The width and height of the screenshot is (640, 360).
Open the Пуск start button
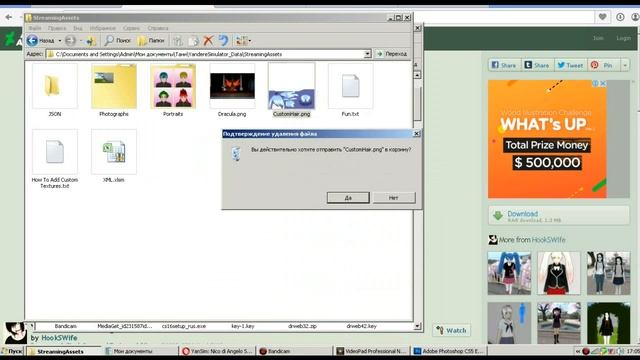[x=12, y=351]
